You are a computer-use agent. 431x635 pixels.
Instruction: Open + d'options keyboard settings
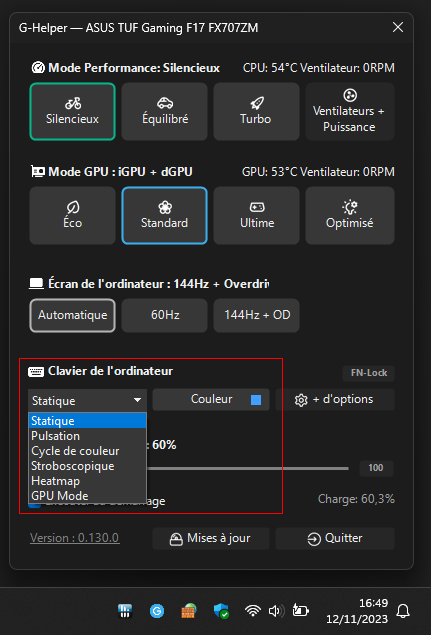[x=335, y=400]
